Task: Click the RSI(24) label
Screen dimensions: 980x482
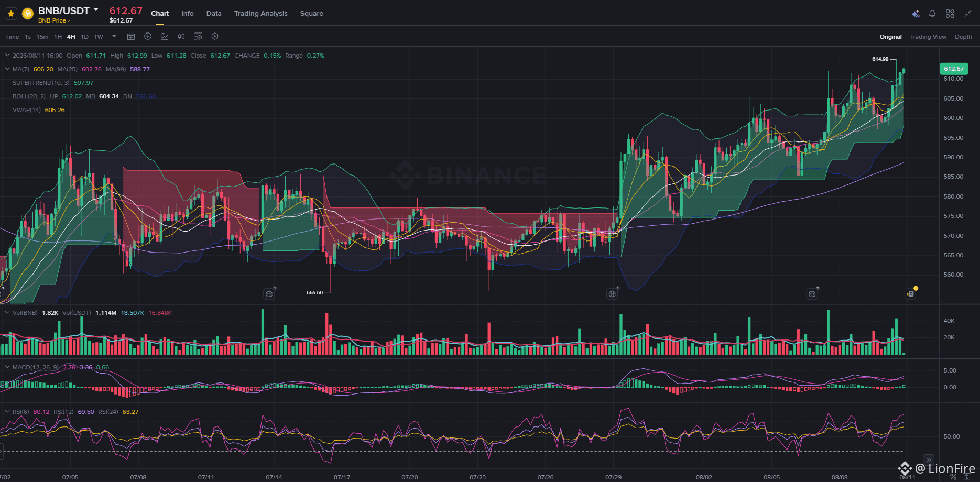Action: click(108, 412)
